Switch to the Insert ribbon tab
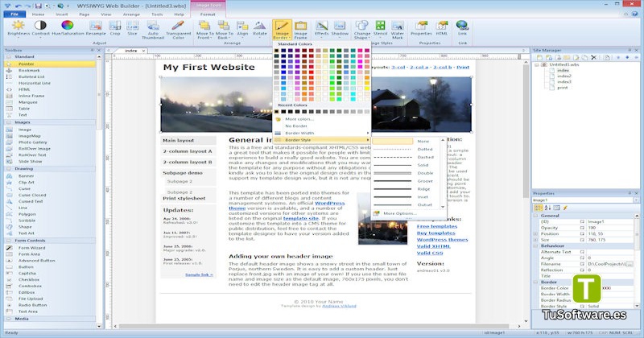The height and width of the screenshot is (338, 644). click(62, 14)
